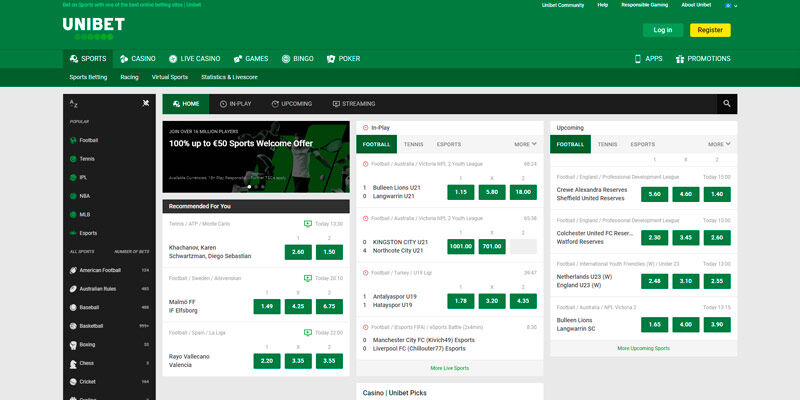The width and height of the screenshot is (800, 400).
Task: Click the Tennis ball icon in sidebar
Action: [72, 158]
